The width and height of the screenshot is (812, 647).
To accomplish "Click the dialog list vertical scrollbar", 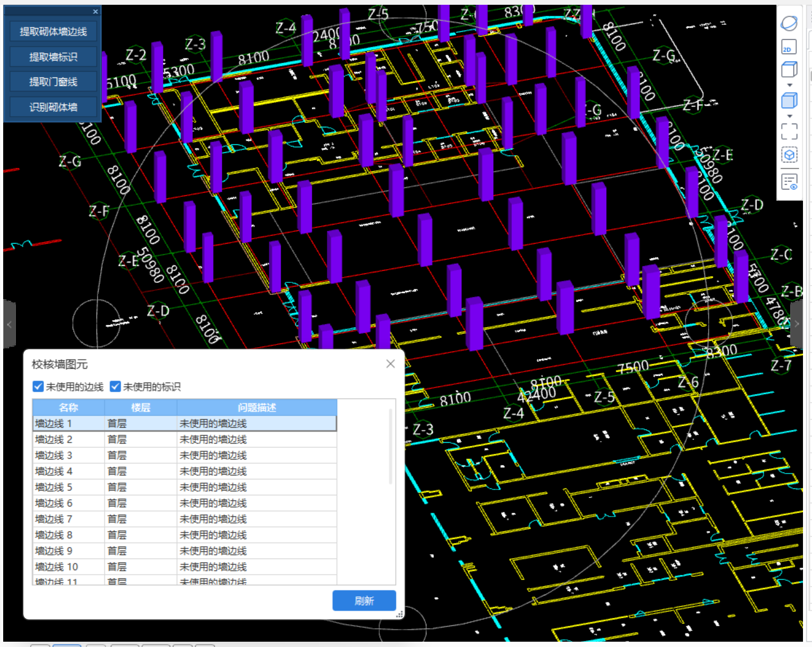I will pos(391,446).
